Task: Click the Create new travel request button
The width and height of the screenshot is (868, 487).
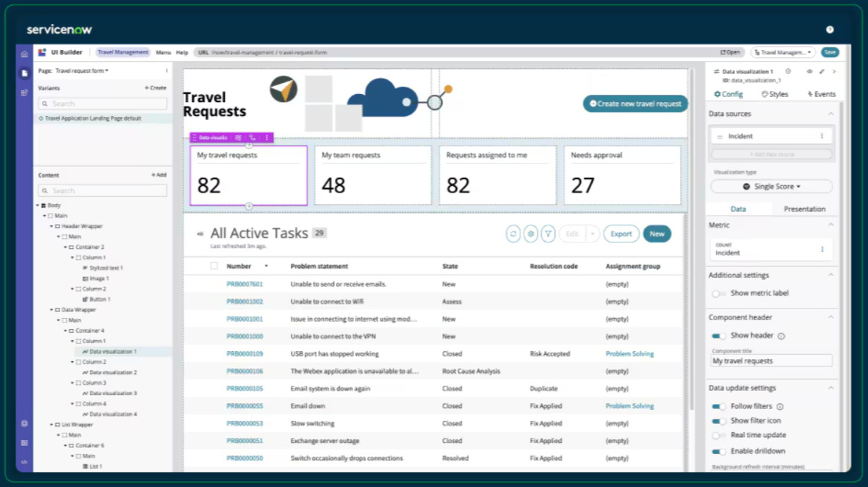Action: click(634, 104)
